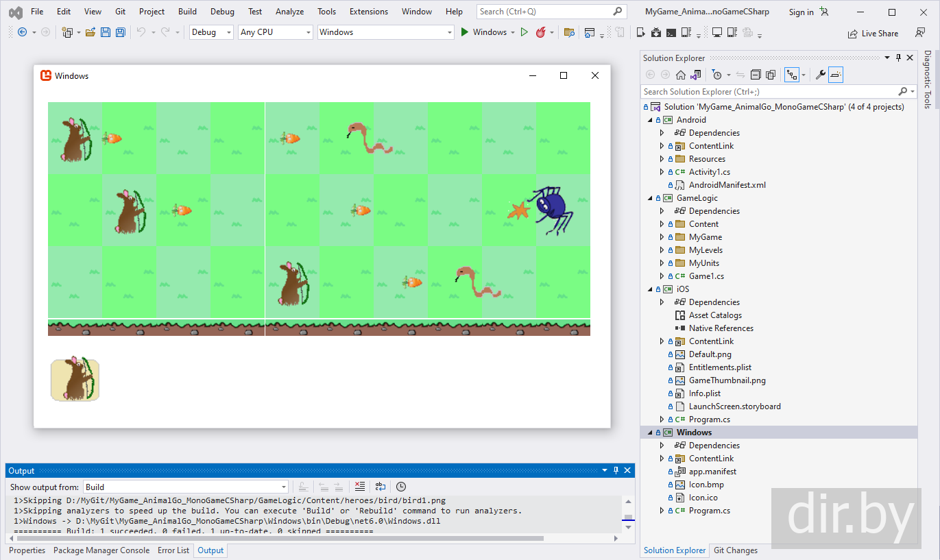Open the Debug configuration dropdown
The image size is (940, 560).
pyautogui.click(x=211, y=32)
